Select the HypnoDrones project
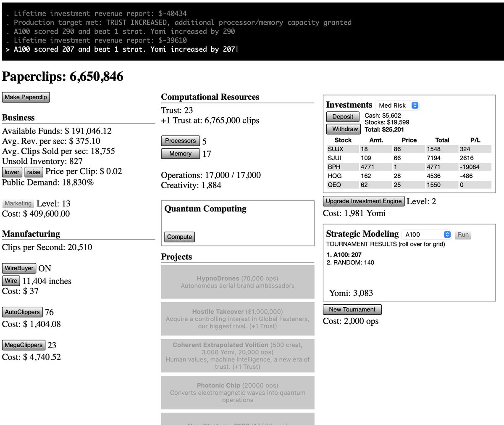The width and height of the screenshot is (504, 425). 238,282
